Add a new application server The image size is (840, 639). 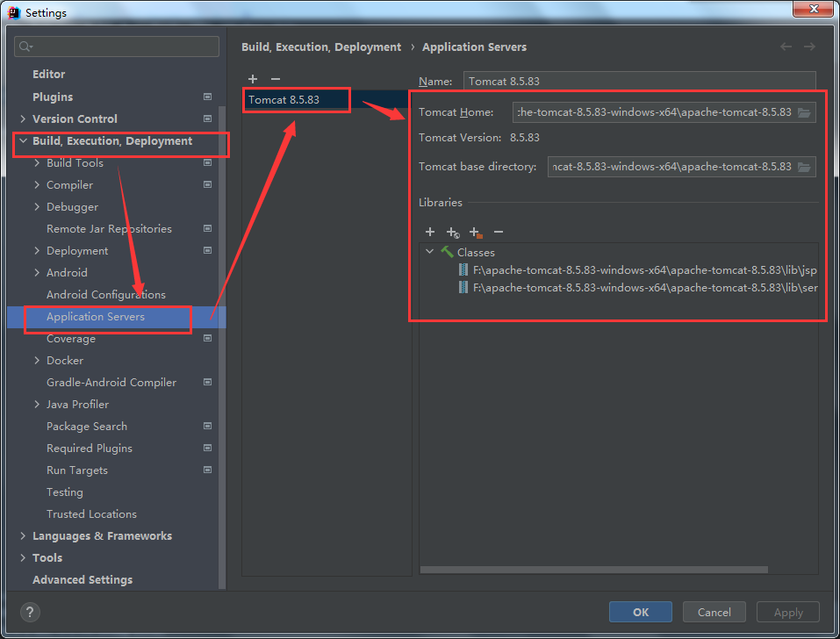(253, 79)
